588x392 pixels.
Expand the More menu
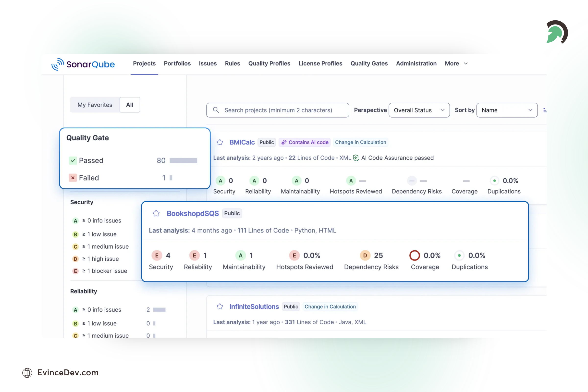coord(456,63)
